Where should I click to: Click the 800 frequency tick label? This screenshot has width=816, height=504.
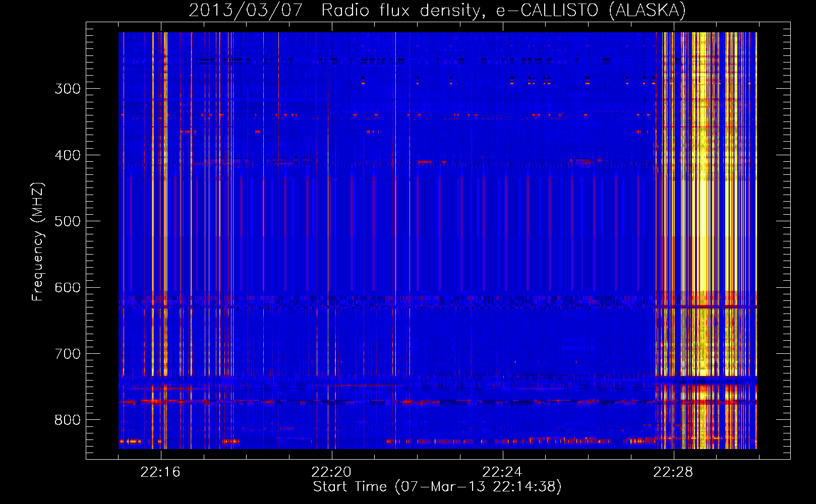point(68,420)
